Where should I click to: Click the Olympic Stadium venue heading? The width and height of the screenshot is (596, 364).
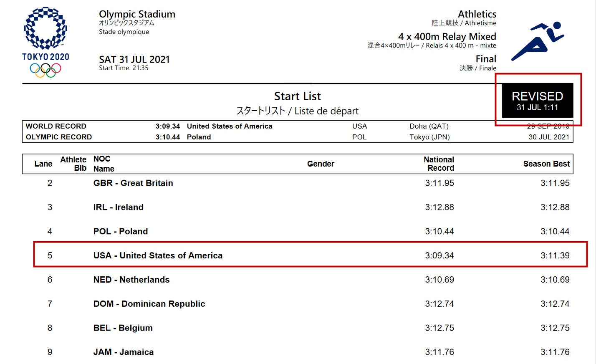pyautogui.click(x=137, y=14)
